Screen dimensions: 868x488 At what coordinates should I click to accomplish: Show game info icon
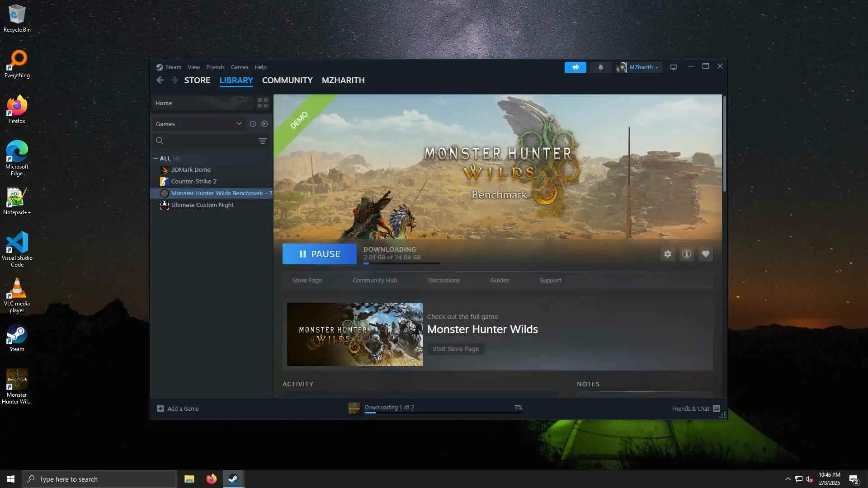(x=686, y=254)
